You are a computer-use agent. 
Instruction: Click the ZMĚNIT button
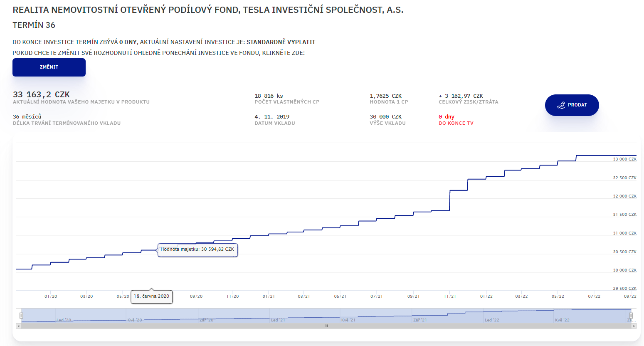pos(49,67)
